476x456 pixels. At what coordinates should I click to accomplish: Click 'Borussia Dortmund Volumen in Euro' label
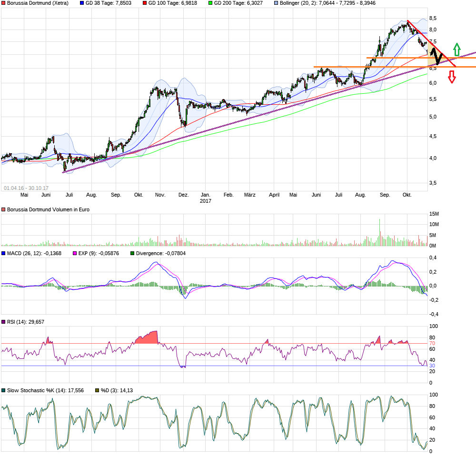(48, 209)
